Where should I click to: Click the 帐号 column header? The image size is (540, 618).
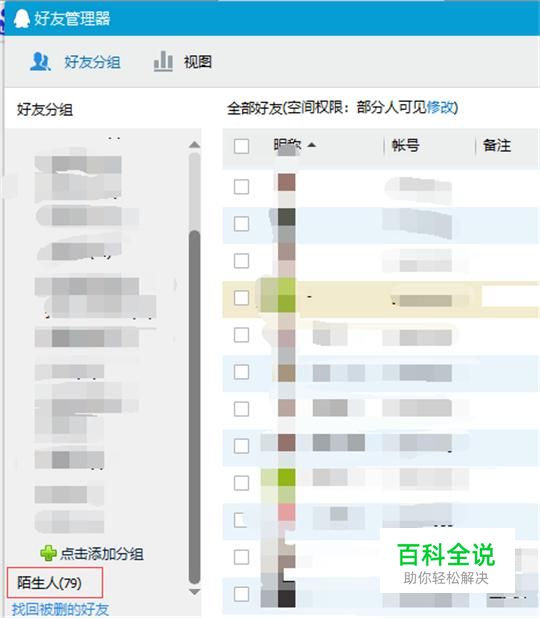click(x=405, y=145)
